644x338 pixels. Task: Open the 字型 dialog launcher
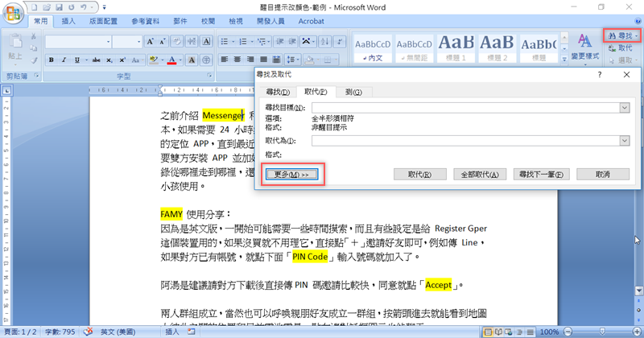coord(209,76)
